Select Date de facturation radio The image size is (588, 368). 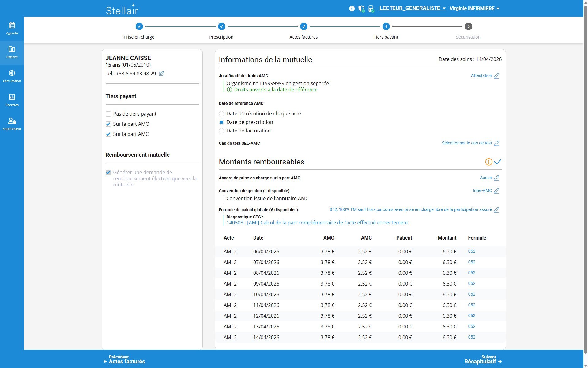coord(221,131)
